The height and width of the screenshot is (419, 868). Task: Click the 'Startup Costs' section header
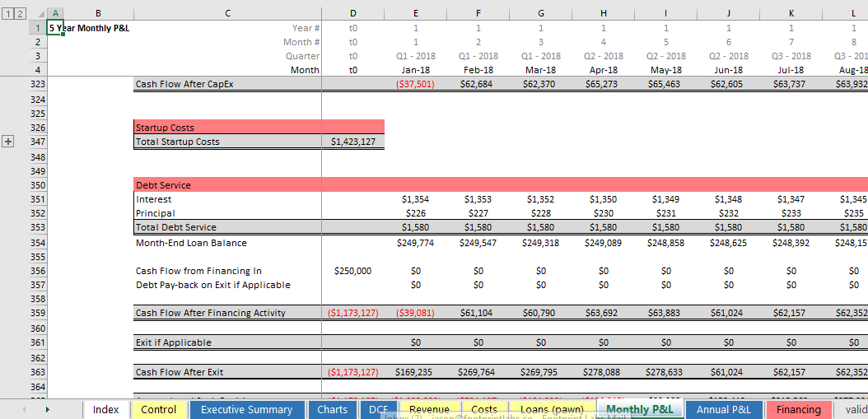(165, 128)
